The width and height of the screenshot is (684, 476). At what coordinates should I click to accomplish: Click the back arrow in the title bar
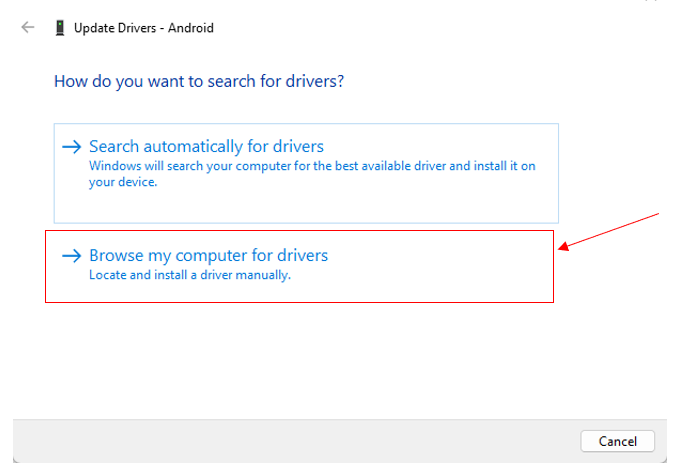[28, 28]
